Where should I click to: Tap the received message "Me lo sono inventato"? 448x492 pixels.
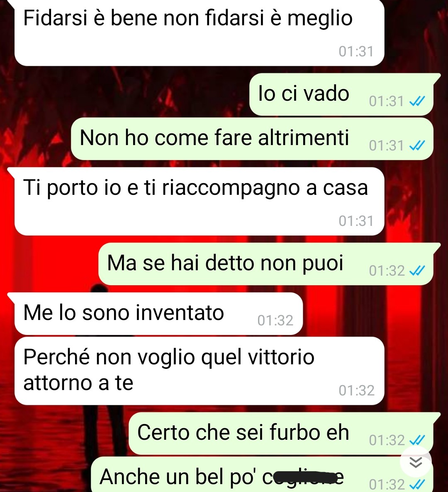click(158, 313)
